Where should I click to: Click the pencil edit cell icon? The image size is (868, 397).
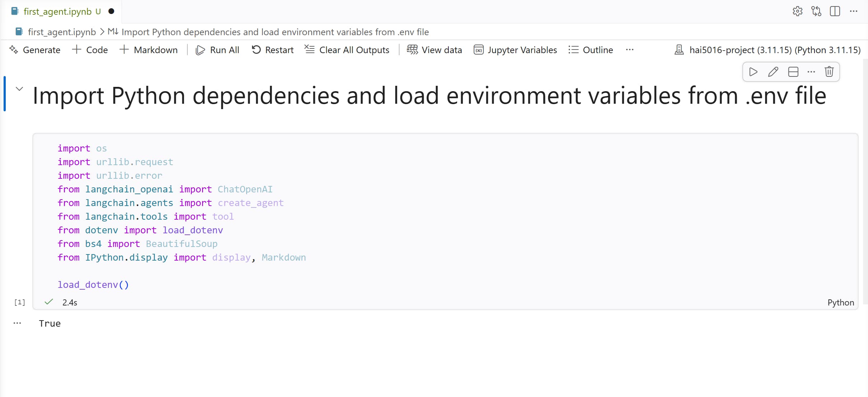pos(773,72)
